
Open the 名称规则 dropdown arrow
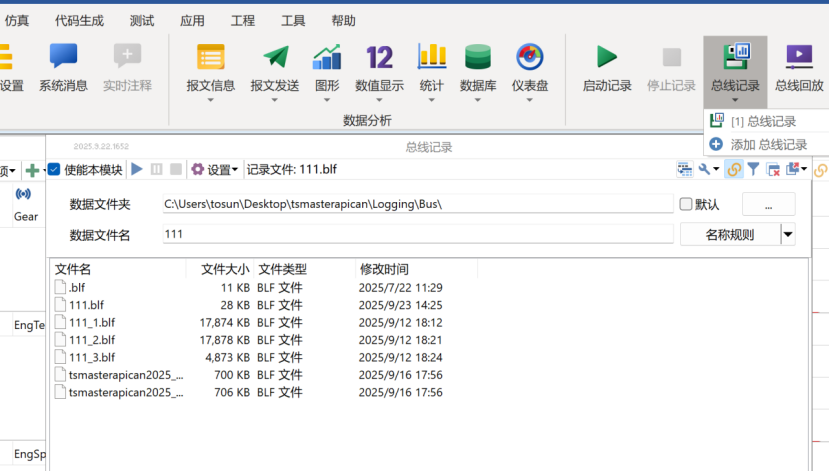tap(788, 235)
